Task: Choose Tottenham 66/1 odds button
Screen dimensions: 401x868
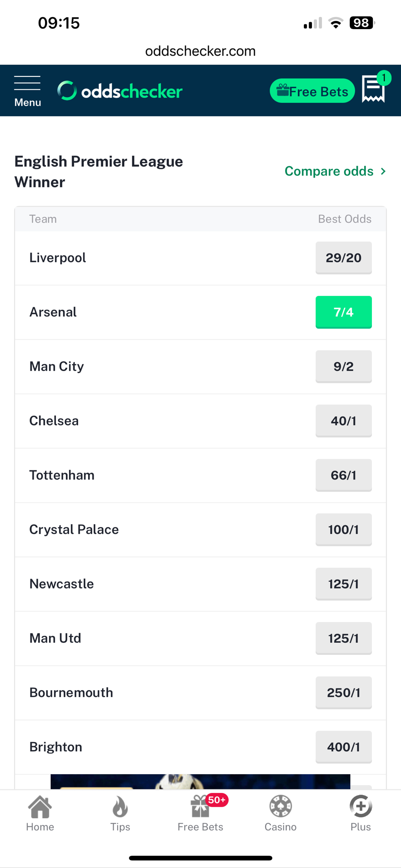Action: pyautogui.click(x=343, y=475)
